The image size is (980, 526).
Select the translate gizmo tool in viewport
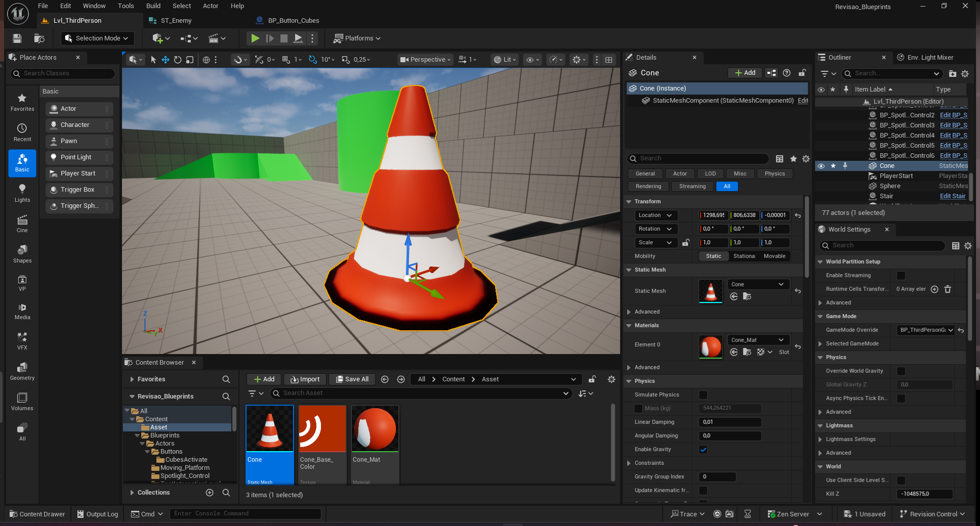(x=166, y=60)
